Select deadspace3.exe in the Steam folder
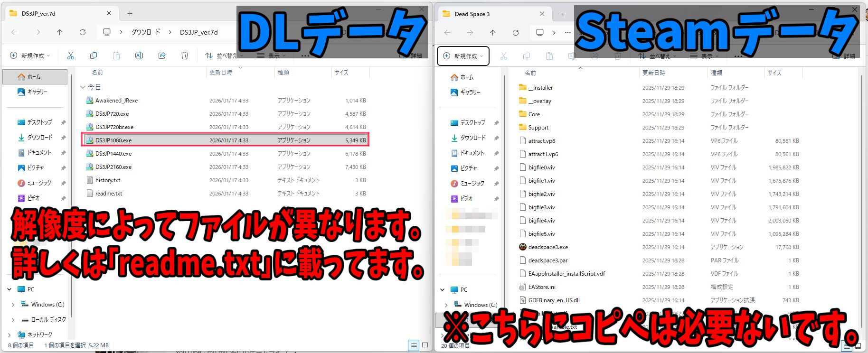This screenshot has height=353, width=868. 548,247
